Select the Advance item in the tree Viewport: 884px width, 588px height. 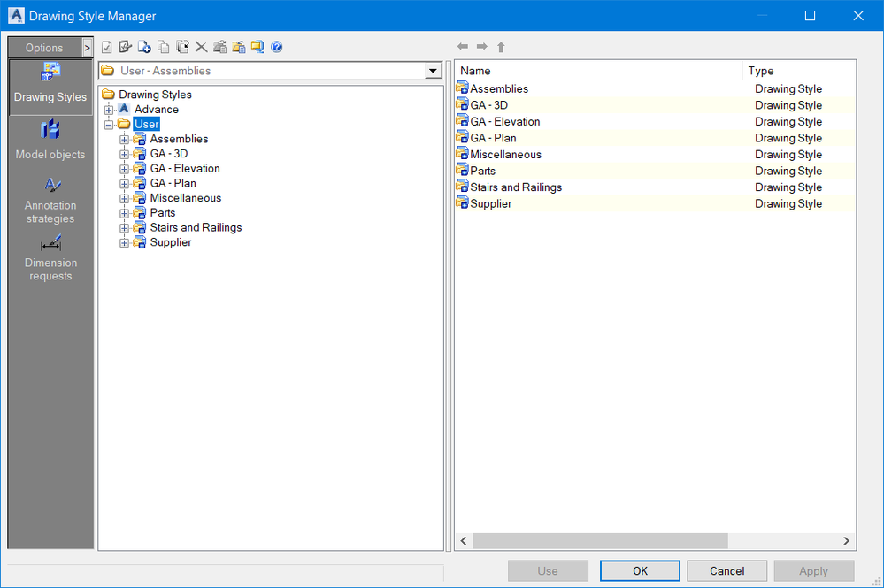[x=156, y=110]
